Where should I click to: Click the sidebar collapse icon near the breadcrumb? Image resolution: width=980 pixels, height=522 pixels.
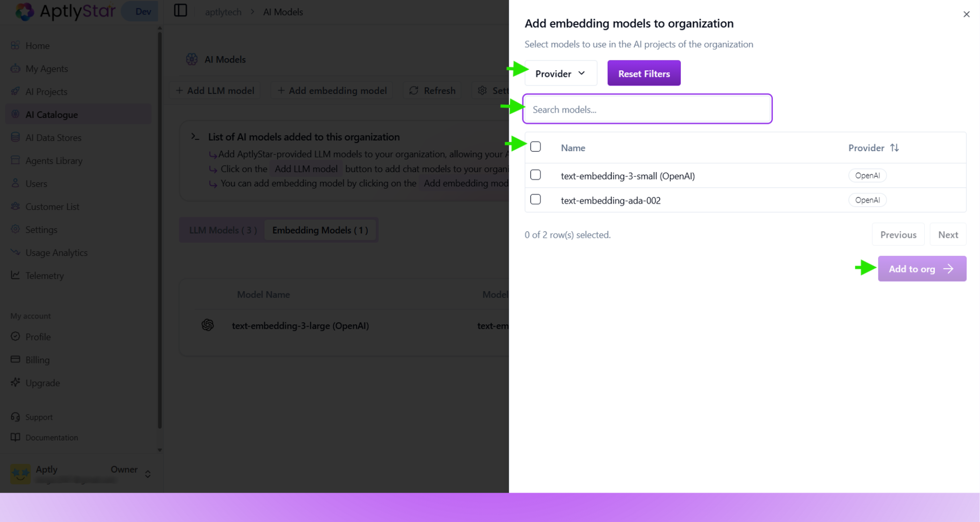[x=180, y=10]
